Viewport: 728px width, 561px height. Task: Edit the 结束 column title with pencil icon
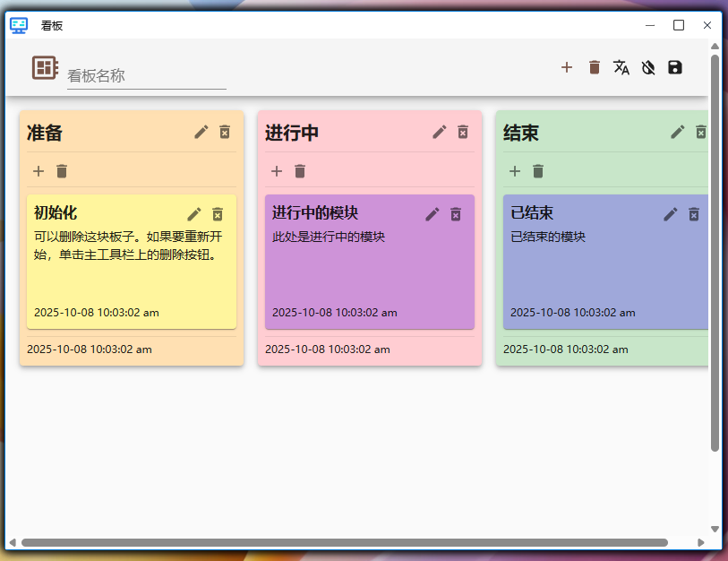677,132
